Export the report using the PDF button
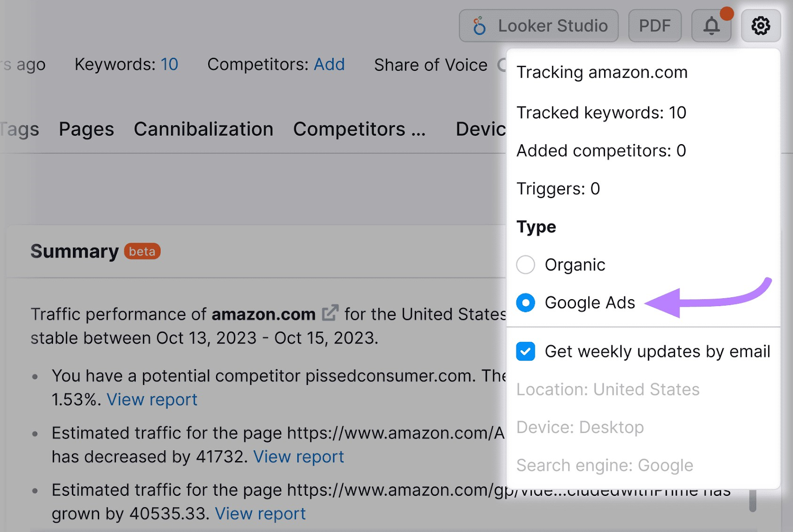Image resolution: width=793 pixels, height=532 pixels. click(655, 25)
